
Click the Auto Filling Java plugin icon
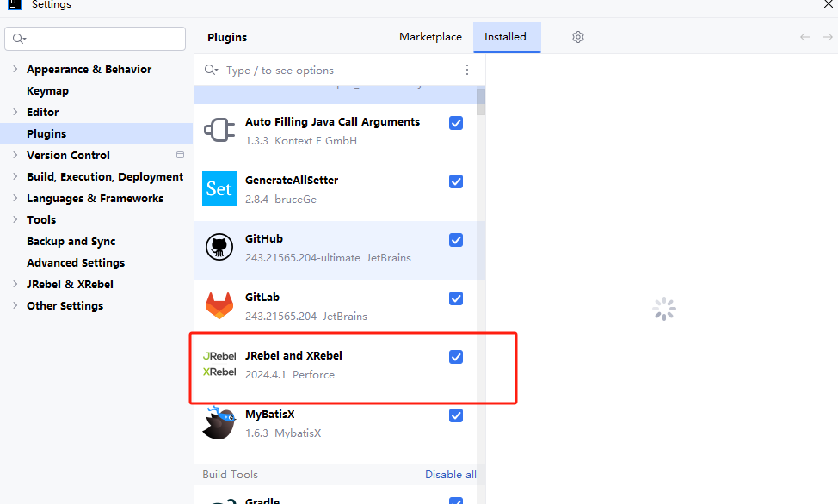(219, 131)
